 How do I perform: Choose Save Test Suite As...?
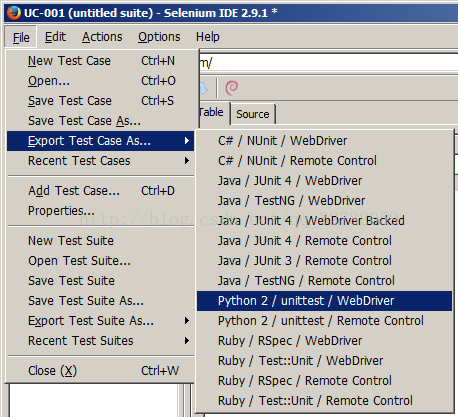[100, 301]
